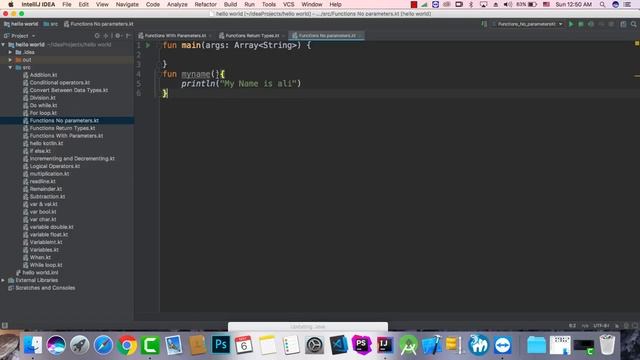Viewport: 640px width, 360px height.
Task: Launch PhpStorm from the dock
Action: pos(361,345)
